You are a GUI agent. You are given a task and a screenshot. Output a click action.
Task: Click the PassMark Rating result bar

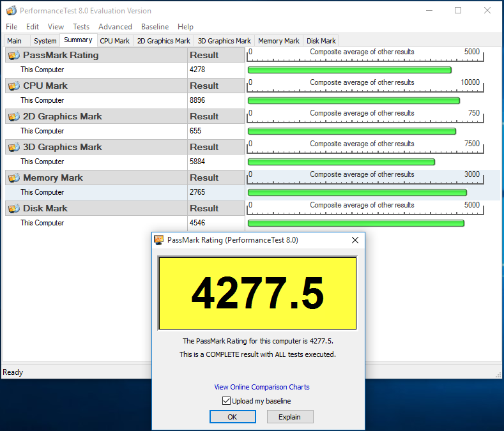[349, 70]
